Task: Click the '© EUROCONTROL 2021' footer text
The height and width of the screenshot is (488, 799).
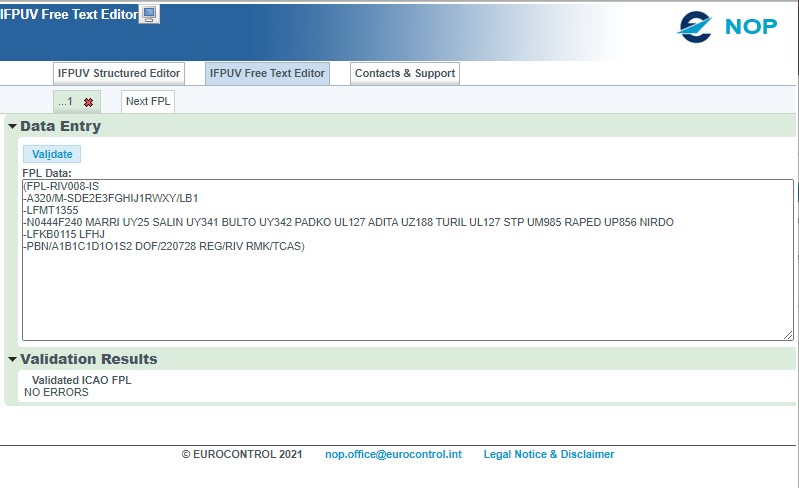Action: [242, 454]
